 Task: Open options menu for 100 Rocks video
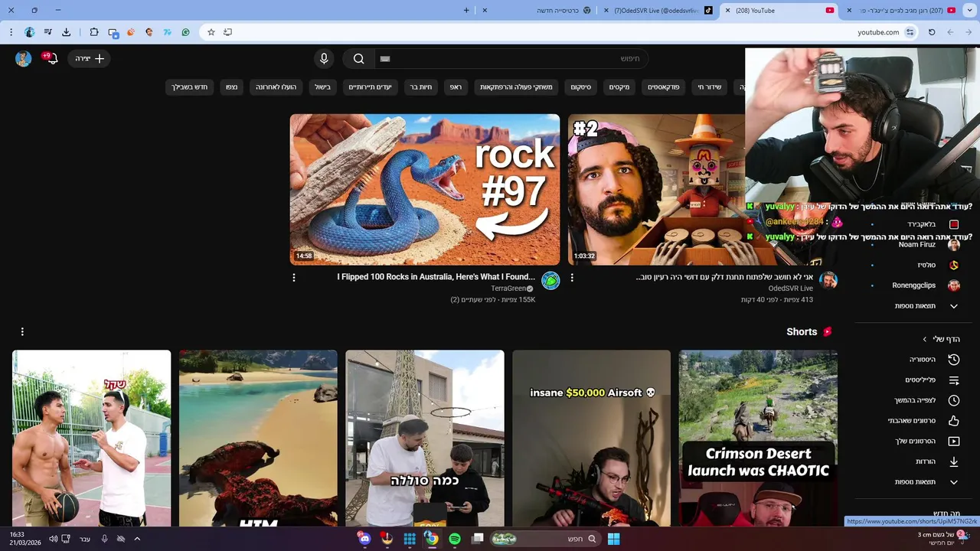tap(294, 278)
